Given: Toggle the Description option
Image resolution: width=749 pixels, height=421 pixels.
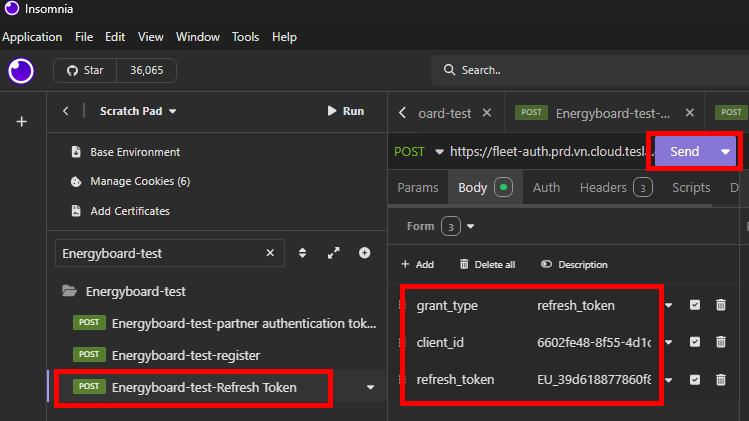Looking at the screenshot, I should 574,264.
